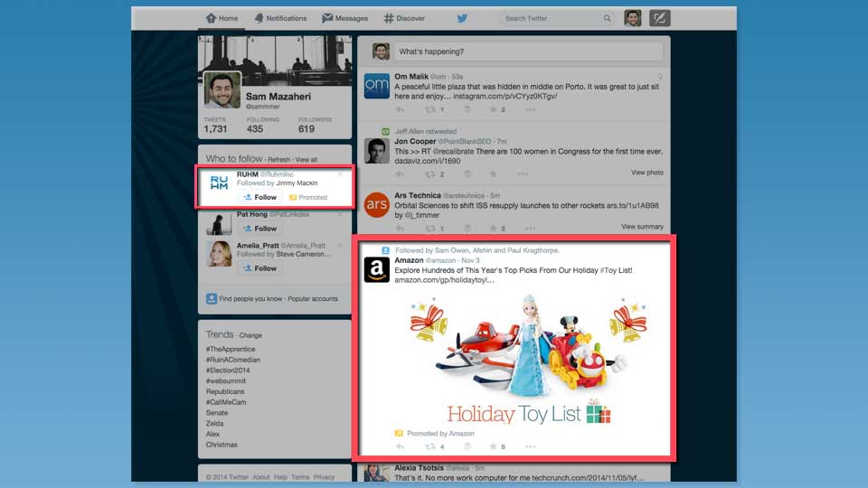This screenshot has height=488, width=868.
Task: Click the compose new tweet icon
Action: click(659, 18)
